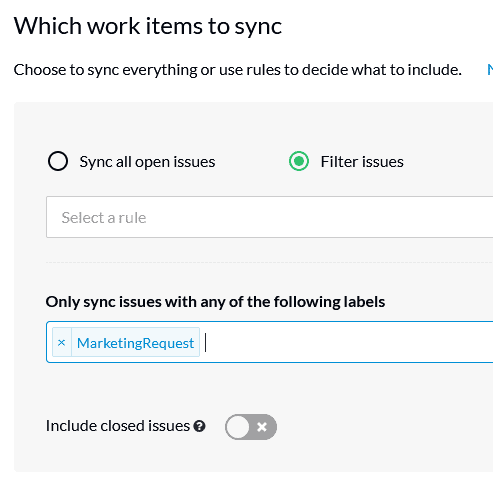Click the dashed divider below the rule selector
Image resolution: width=493 pixels, height=496 pixels.
(x=269, y=262)
